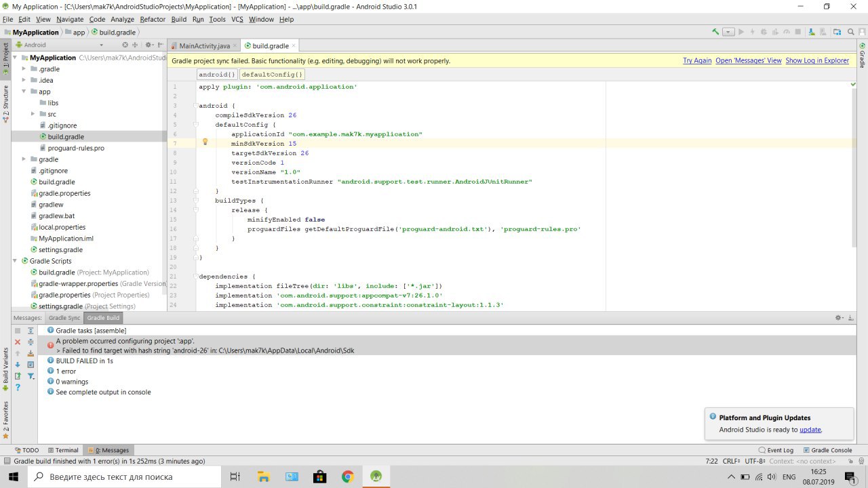
Task: Click hide Project panel icon
Action: (161, 45)
